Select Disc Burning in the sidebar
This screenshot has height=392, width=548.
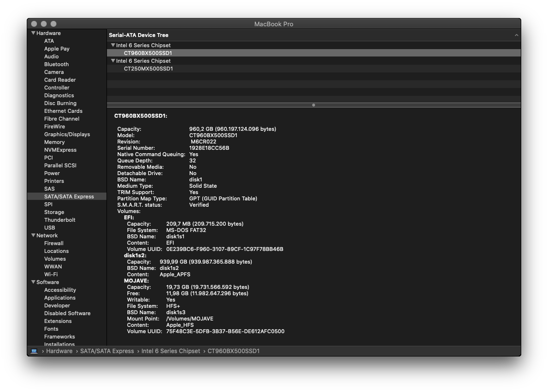point(60,103)
